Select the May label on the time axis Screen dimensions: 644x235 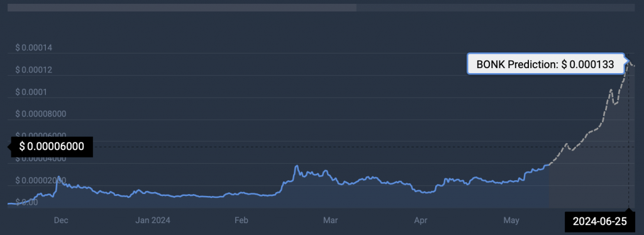(x=511, y=221)
